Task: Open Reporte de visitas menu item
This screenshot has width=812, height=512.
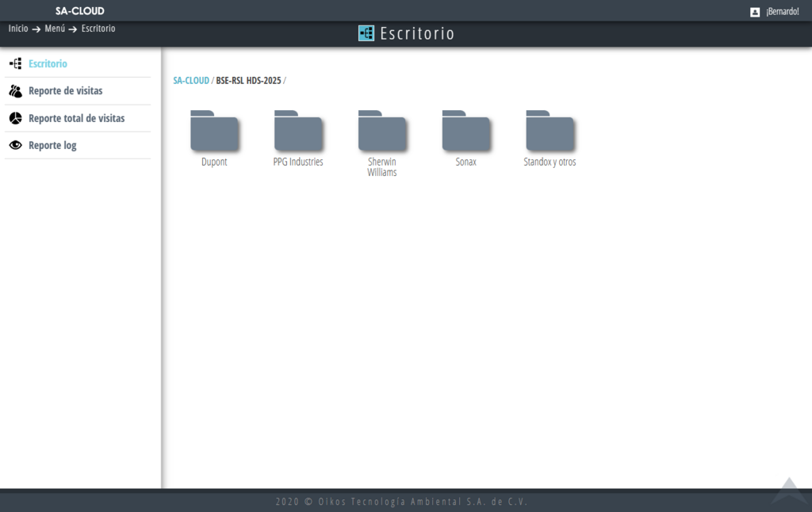Action: point(65,91)
